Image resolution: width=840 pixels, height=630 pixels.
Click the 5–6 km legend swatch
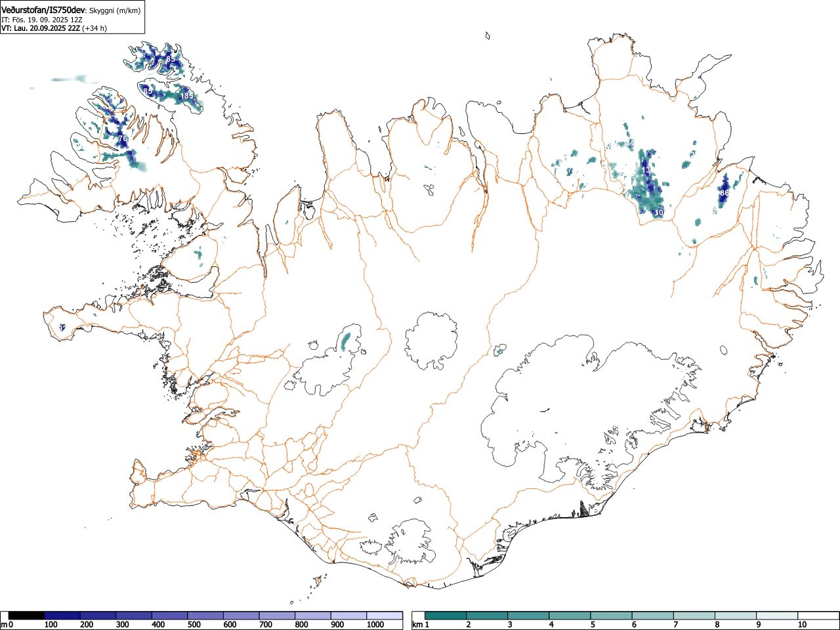click(x=611, y=616)
